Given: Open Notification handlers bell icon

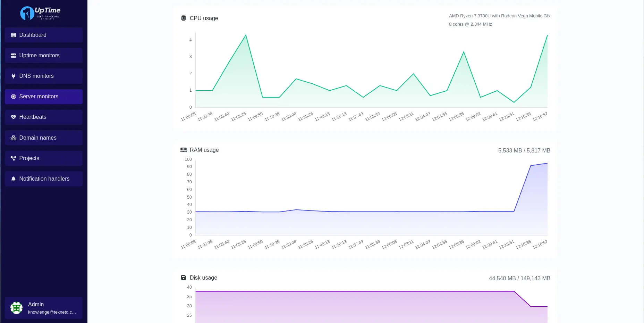Looking at the screenshot, I should point(13,179).
